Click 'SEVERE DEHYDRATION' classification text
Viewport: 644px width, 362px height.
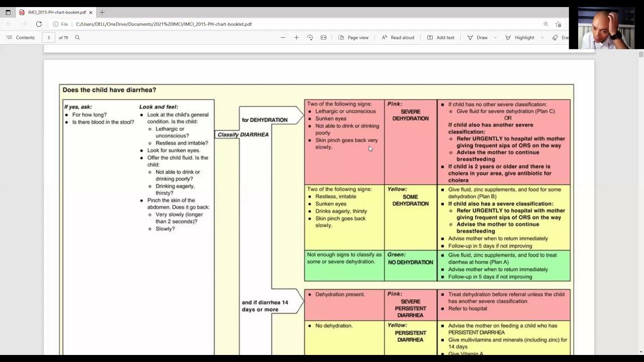click(x=411, y=115)
